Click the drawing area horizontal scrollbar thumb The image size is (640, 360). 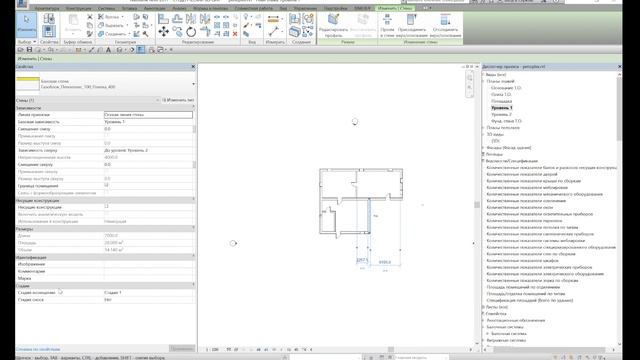[x=391, y=349]
